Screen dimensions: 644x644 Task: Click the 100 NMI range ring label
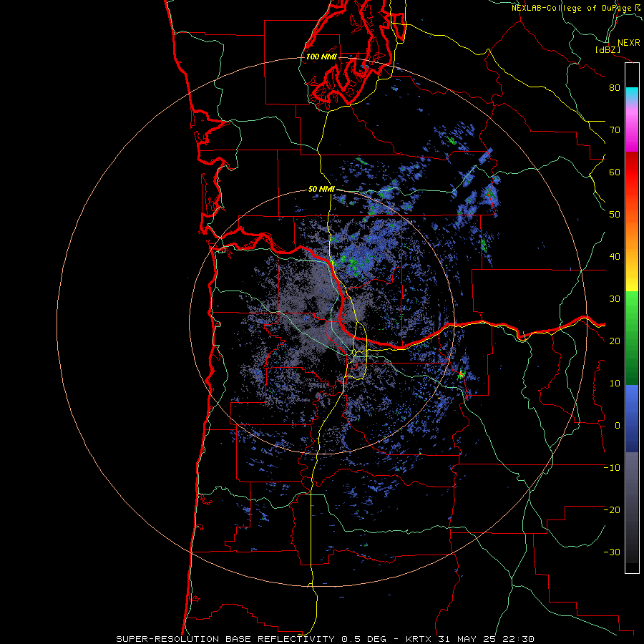coord(321,57)
